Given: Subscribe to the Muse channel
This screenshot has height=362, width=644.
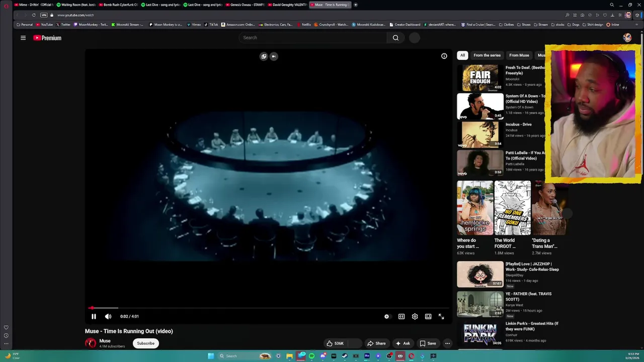Looking at the screenshot, I should click(146, 343).
